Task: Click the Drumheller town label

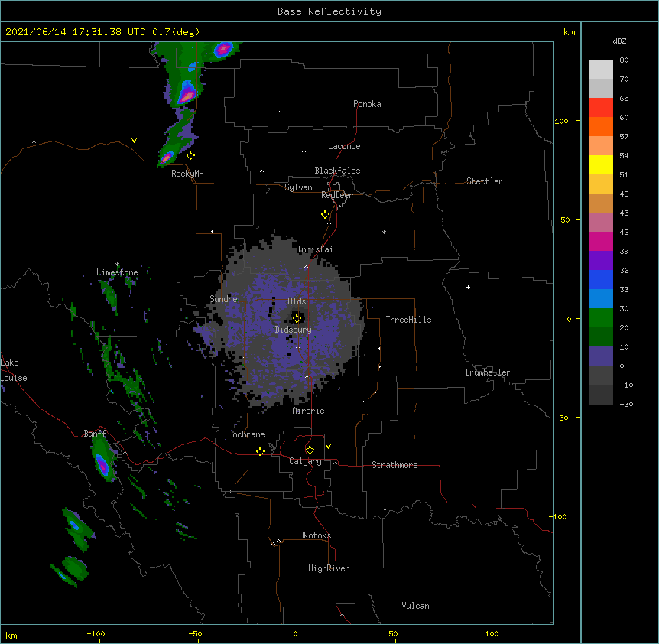Action: click(x=488, y=372)
